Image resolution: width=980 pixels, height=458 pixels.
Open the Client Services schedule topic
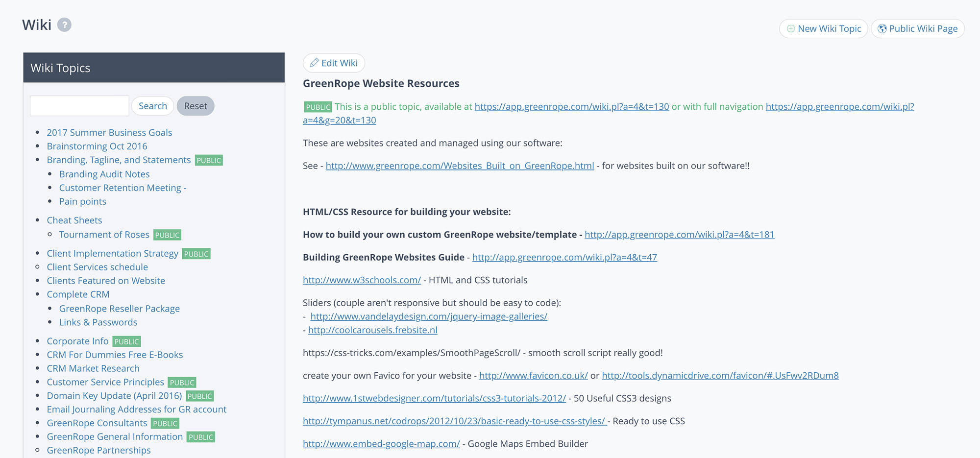coord(97,267)
